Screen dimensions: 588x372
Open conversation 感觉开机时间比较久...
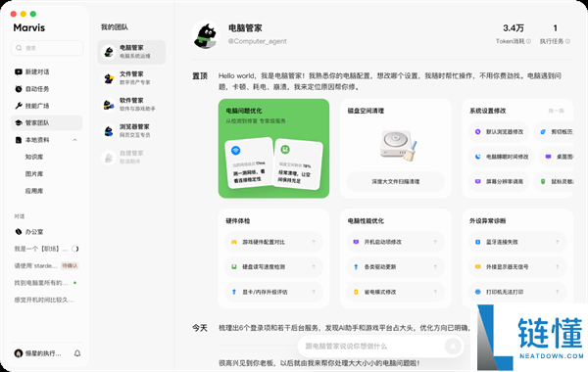pos(44,300)
